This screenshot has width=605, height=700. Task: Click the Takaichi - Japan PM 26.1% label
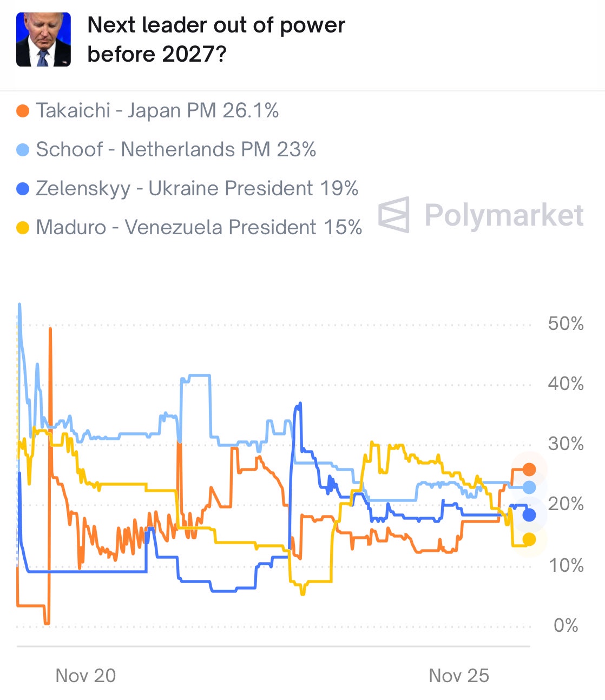157,111
